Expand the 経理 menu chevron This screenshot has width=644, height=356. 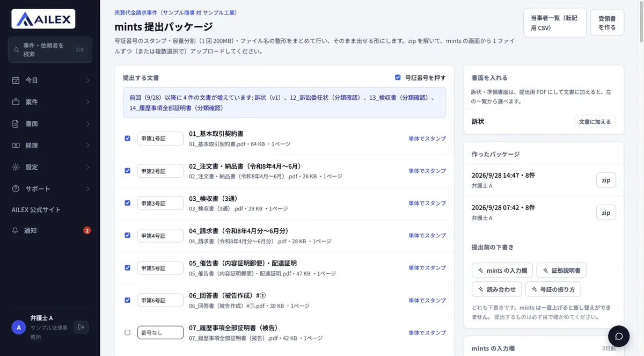pyautogui.click(x=87, y=145)
